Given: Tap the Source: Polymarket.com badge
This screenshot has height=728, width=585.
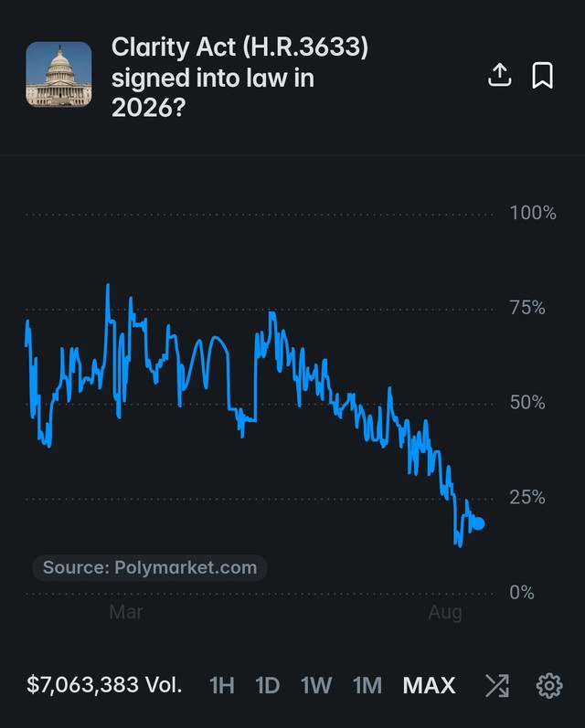Looking at the screenshot, I should tap(150, 567).
